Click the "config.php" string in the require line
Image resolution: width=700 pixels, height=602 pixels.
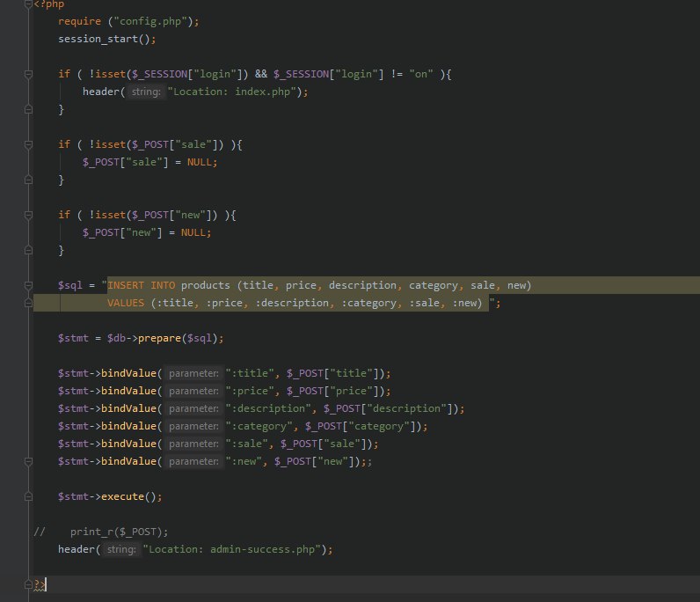(x=150, y=21)
